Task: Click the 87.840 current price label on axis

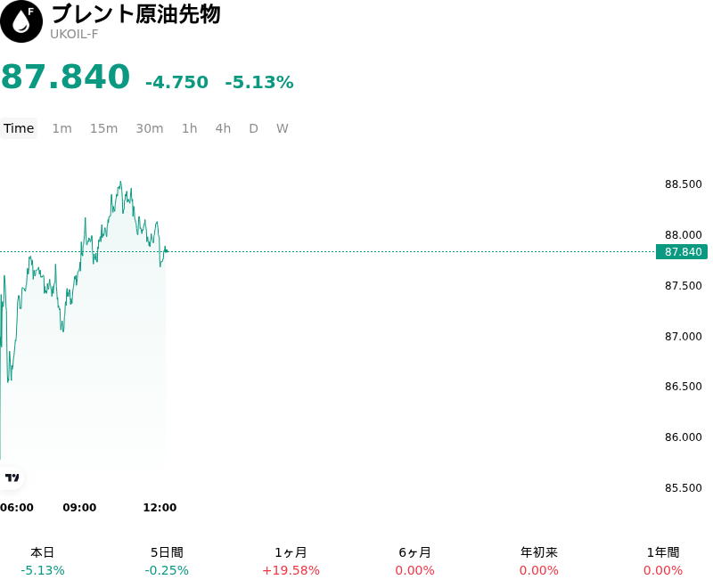Action: pyautogui.click(x=682, y=252)
